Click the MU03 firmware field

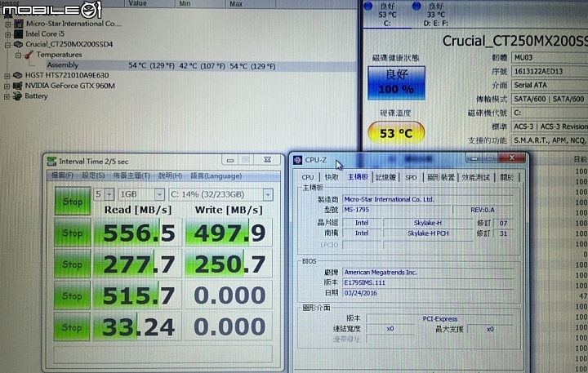tap(550, 58)
